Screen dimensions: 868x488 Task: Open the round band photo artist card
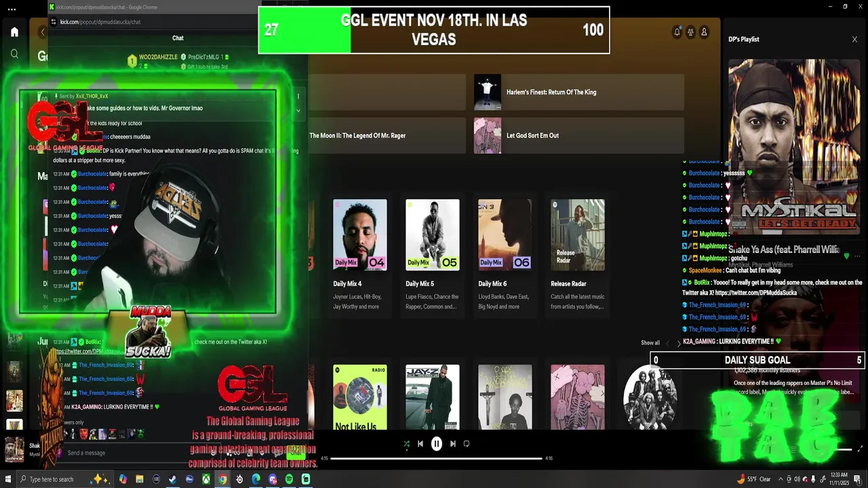[650, 399]
